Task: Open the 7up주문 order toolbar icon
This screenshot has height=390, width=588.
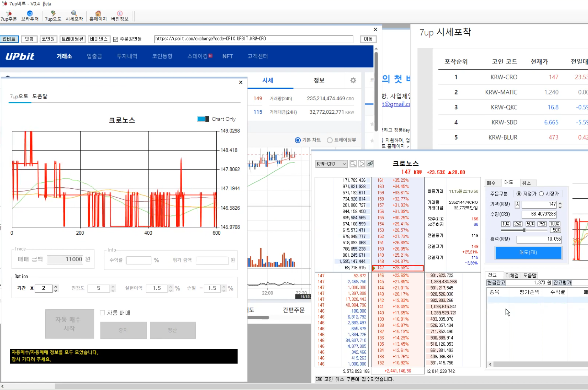Action: pyautogui.click(x=9, y=16)
